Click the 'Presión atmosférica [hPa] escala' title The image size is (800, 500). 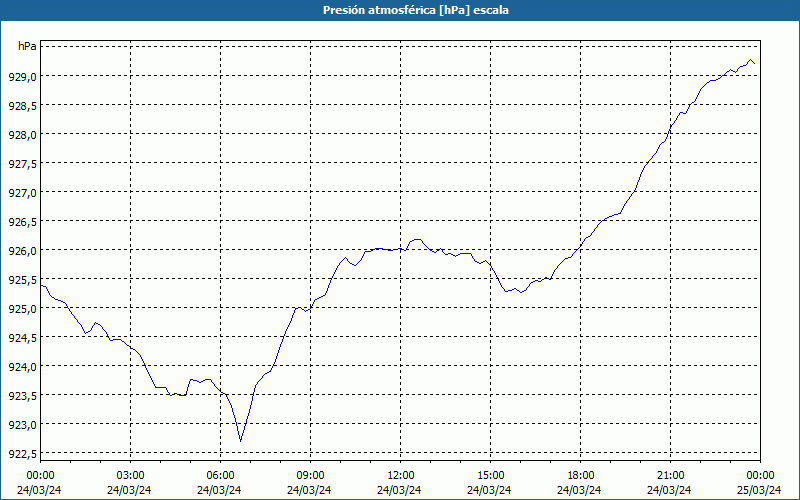click(416, 10)
